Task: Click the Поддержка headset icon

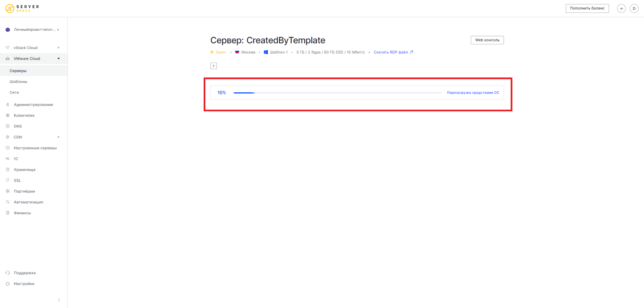Action: 8,273
